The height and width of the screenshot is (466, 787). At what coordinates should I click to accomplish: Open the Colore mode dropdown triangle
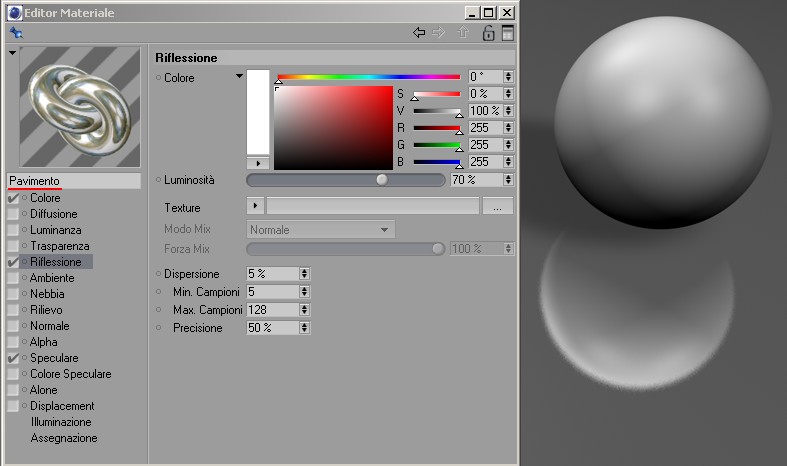pos(239,76)
